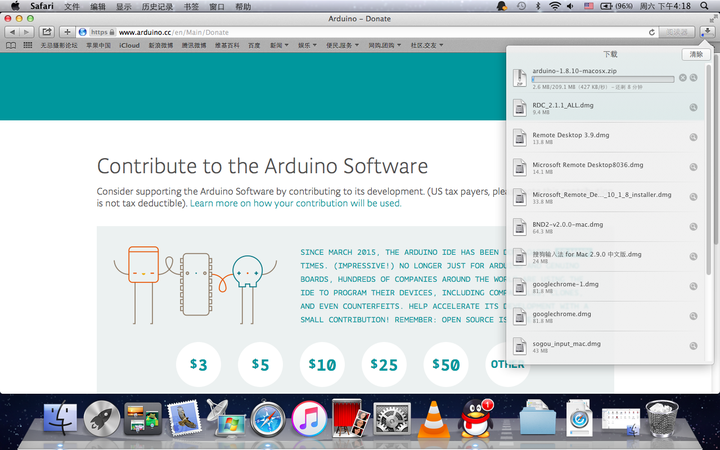The width and height of the screenshot is (720, 450).
Task: Open the 显示 menu
Action: coord(124,6)
